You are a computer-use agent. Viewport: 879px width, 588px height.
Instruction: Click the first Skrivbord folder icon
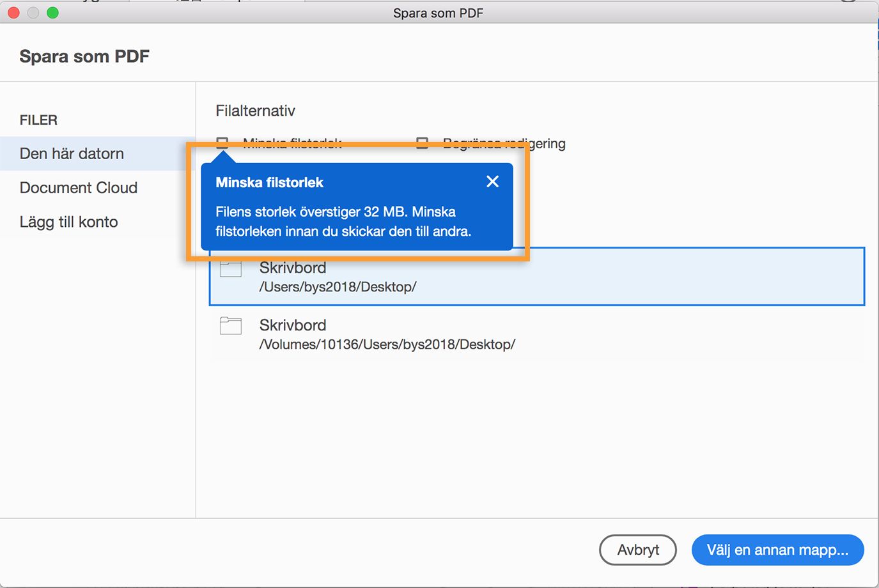pos(231,269)
